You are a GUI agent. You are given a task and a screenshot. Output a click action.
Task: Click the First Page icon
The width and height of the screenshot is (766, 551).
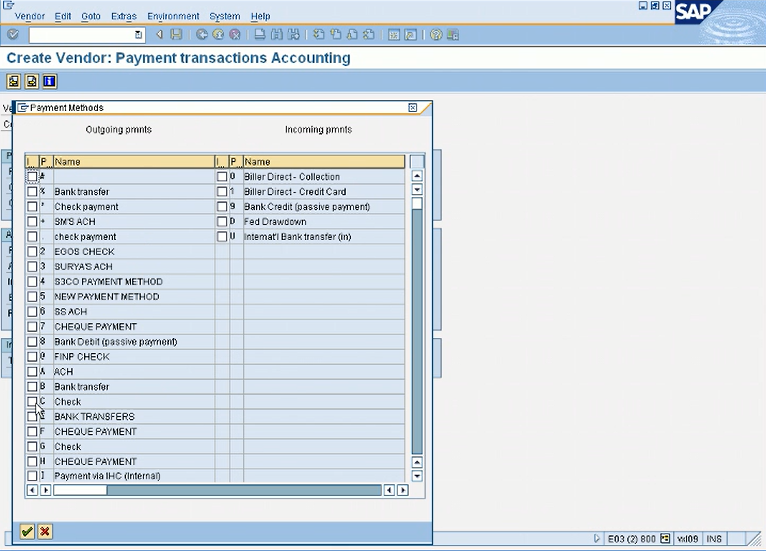pos(319,35)
